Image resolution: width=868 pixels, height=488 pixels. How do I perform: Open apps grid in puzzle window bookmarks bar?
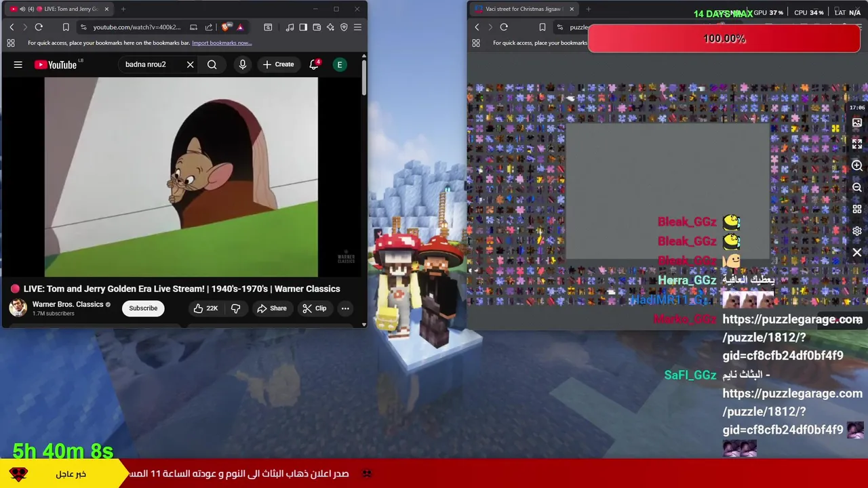476,43
